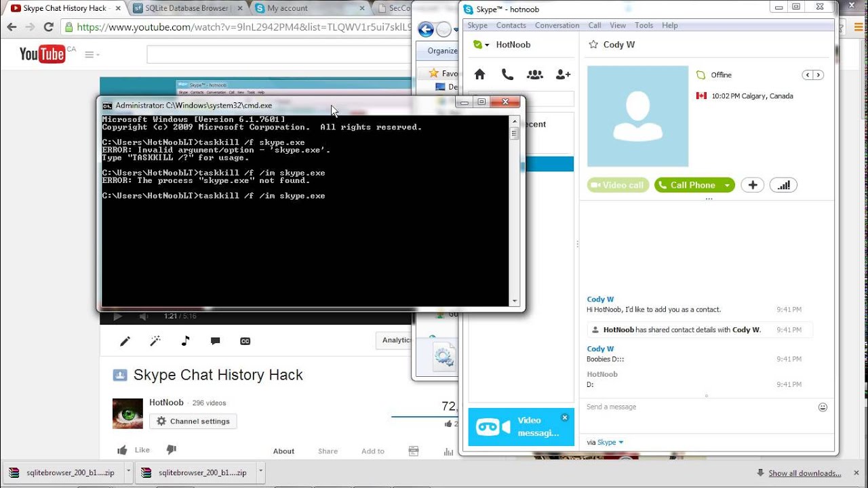Open Channel settings button
Screen dimensions: 868x488
193,422
